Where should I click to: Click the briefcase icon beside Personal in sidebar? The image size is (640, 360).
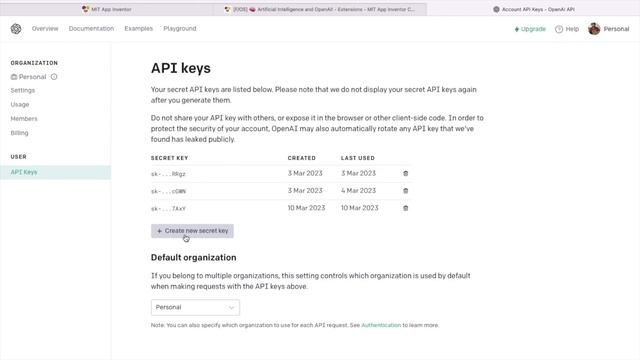[14, 77]
